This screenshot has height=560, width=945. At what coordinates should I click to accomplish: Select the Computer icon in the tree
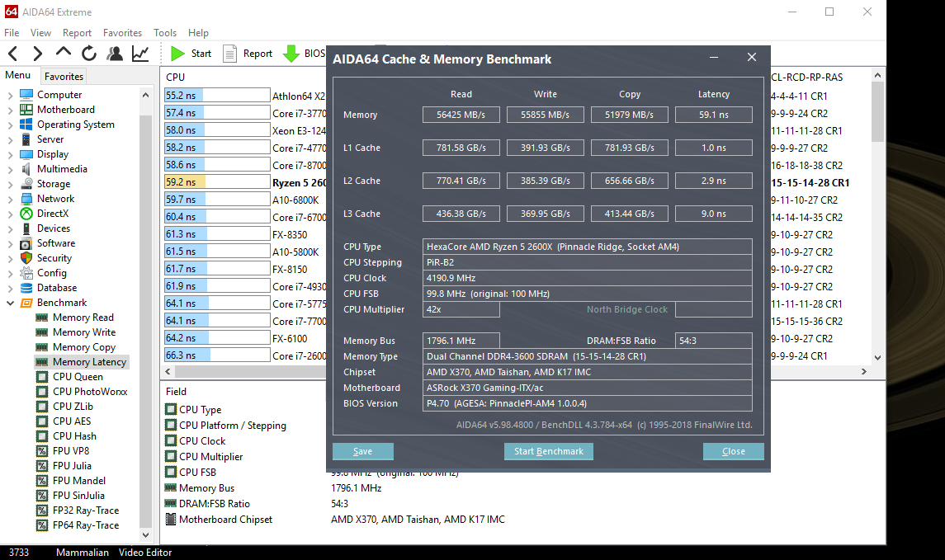[x=26, y=95]
